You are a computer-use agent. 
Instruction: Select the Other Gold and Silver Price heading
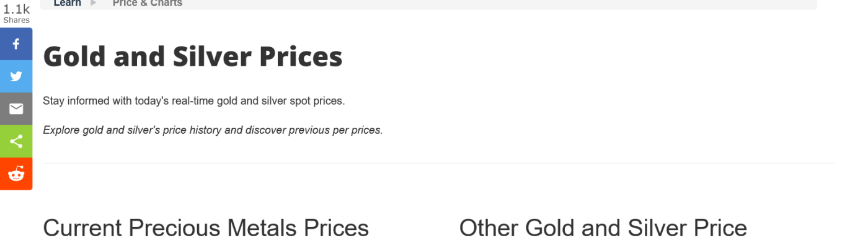coord(603,228)
